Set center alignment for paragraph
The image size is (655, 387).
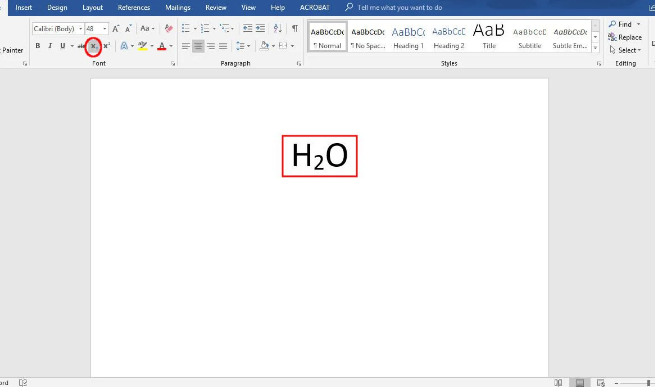tap(198, 46)
